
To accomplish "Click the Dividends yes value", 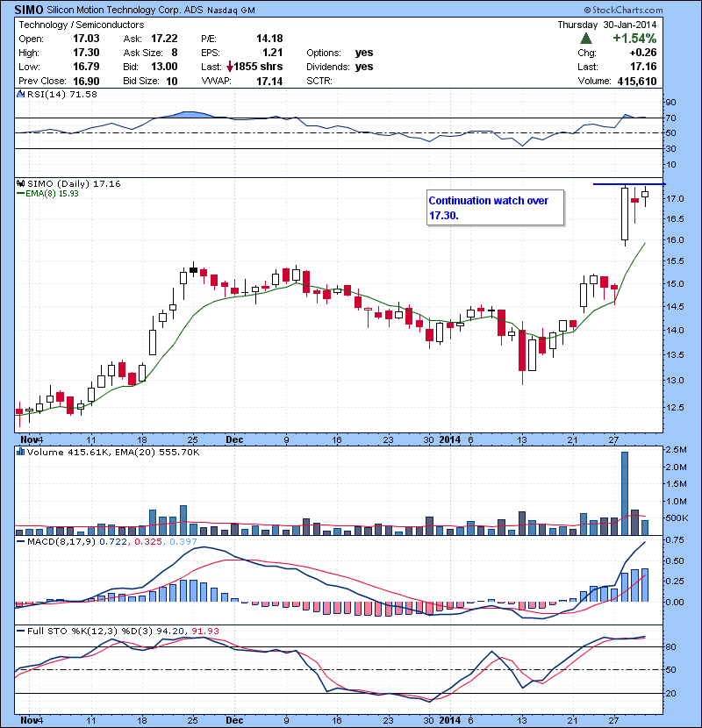I will click(x=364, y=67).
